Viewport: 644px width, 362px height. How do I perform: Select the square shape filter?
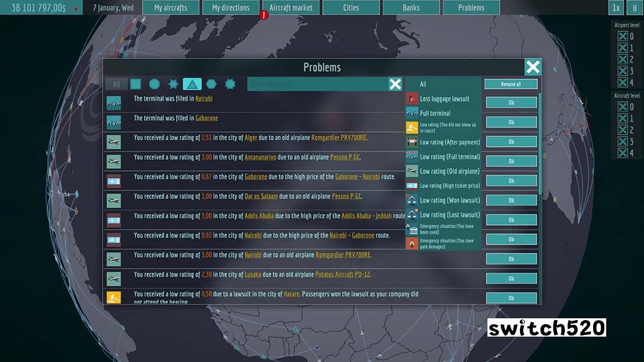135,84
